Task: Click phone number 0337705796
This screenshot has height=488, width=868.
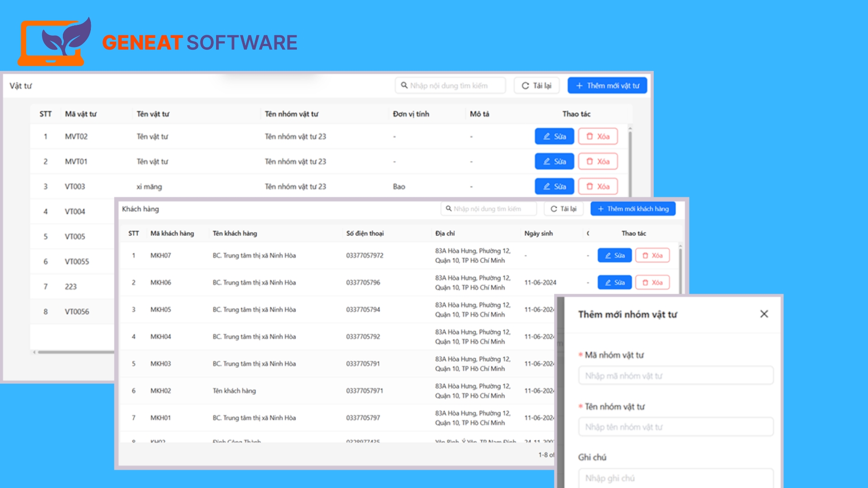Action: (x=363, y=282)
